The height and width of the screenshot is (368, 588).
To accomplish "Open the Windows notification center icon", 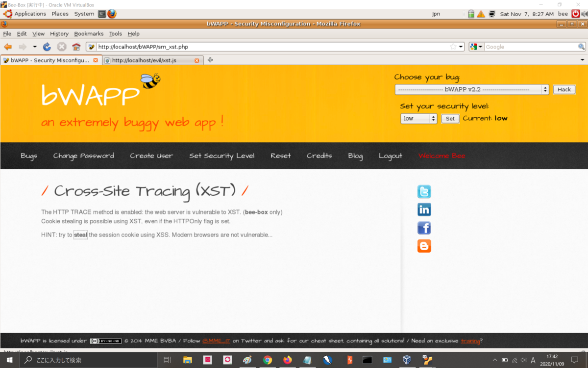I will [575, 360].
